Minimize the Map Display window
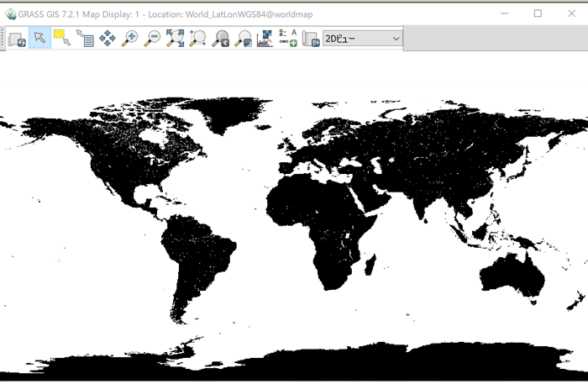 [x=505, y=13]
